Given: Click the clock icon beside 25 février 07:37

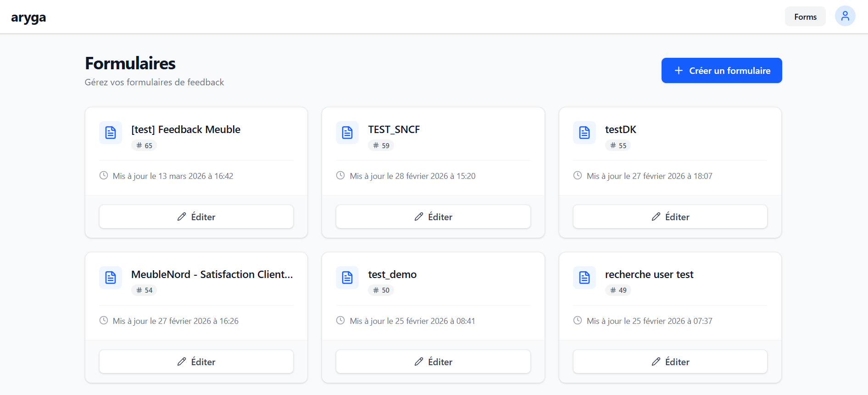Looking at the screenshot, I should (x=578, y=320).
